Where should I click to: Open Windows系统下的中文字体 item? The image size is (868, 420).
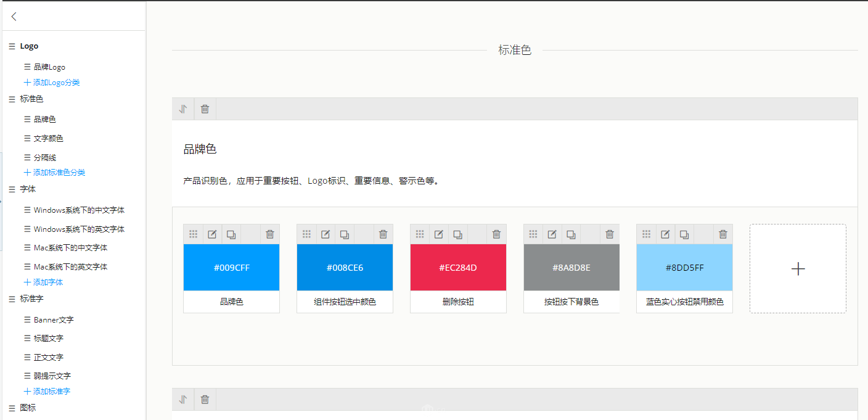click(79, 210)
